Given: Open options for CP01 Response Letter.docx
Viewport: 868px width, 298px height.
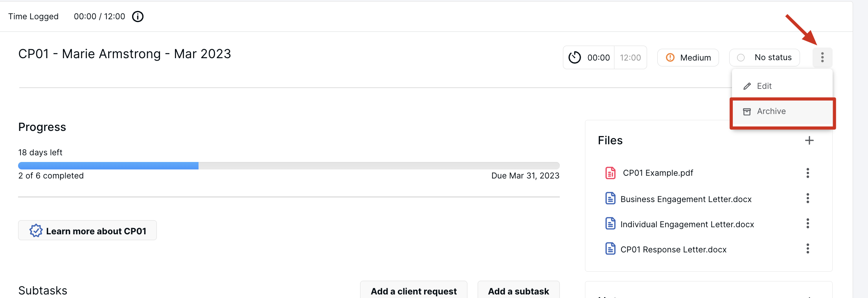Looking at the screenshot, I should [808, 248].
